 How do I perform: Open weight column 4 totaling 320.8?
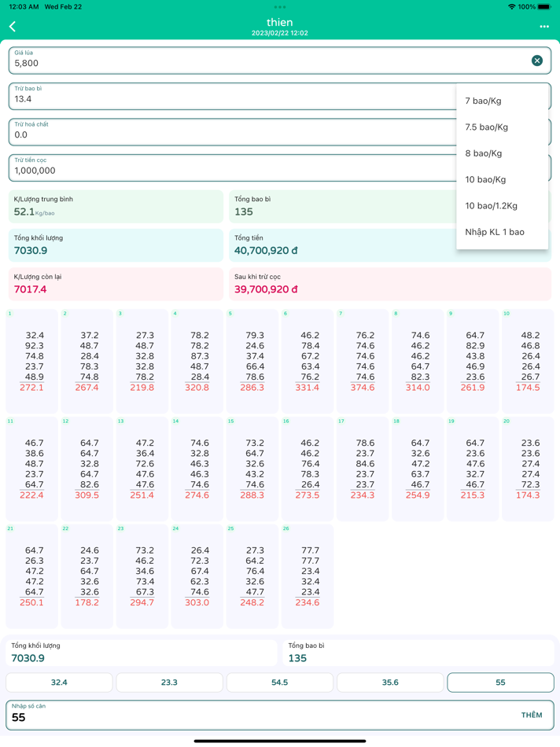[197, 361]
